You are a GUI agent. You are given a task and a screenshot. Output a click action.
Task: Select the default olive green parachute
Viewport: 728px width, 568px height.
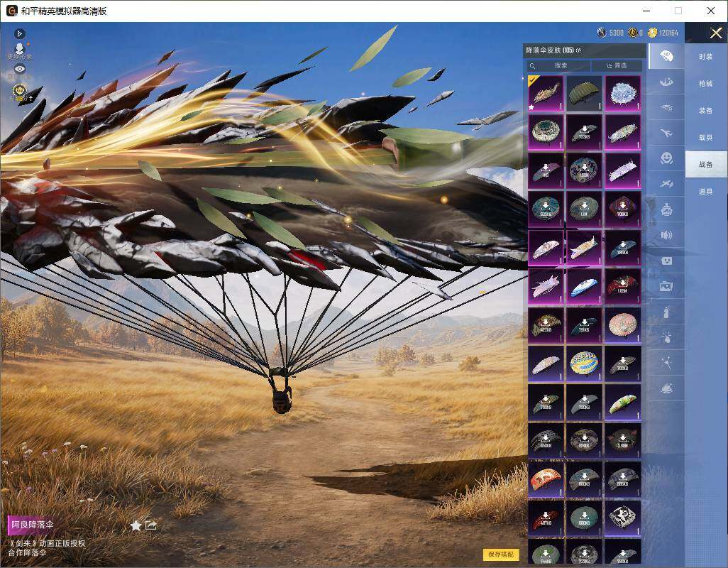pos(584,93)
